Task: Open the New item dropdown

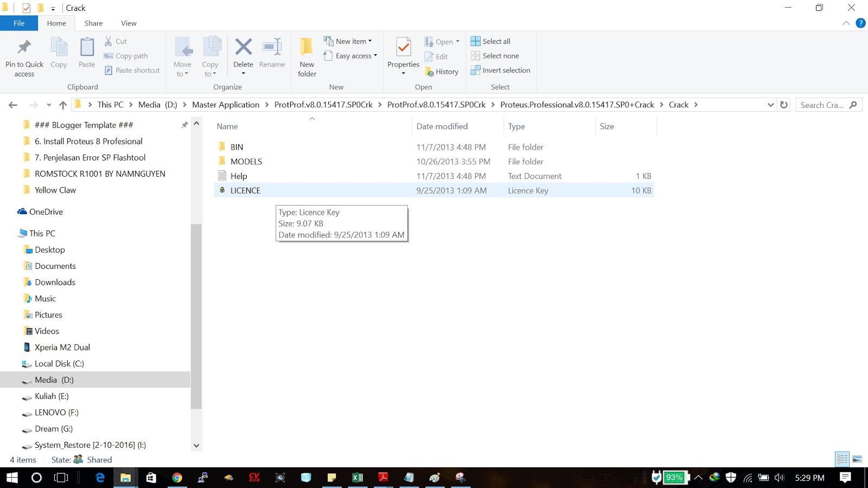Action: point(348,41)
